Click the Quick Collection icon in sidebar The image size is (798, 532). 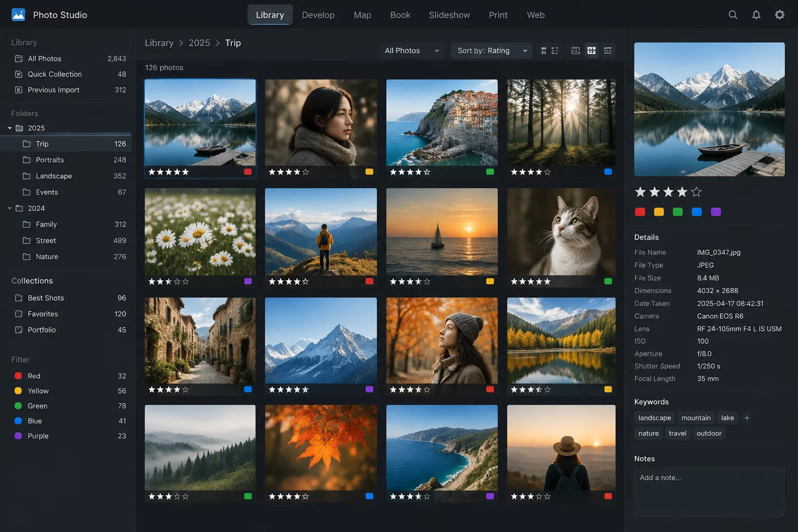point(19,74)
